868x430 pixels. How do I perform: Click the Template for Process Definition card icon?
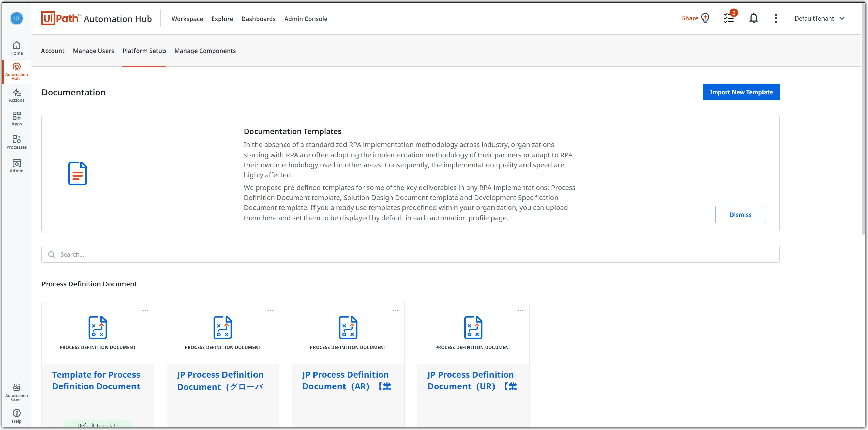[98, 328]
